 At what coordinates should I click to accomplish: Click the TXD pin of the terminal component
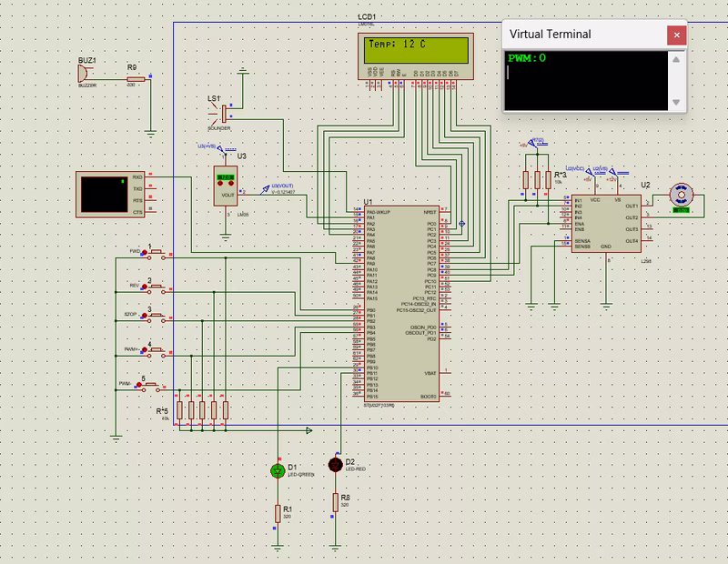pyautogui.click(x=137, y=189)
